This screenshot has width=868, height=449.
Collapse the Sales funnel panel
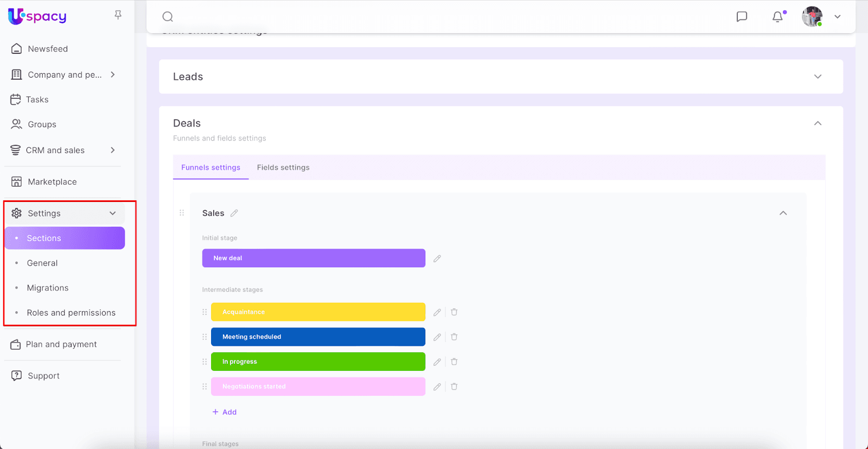[x=783, y=213]
